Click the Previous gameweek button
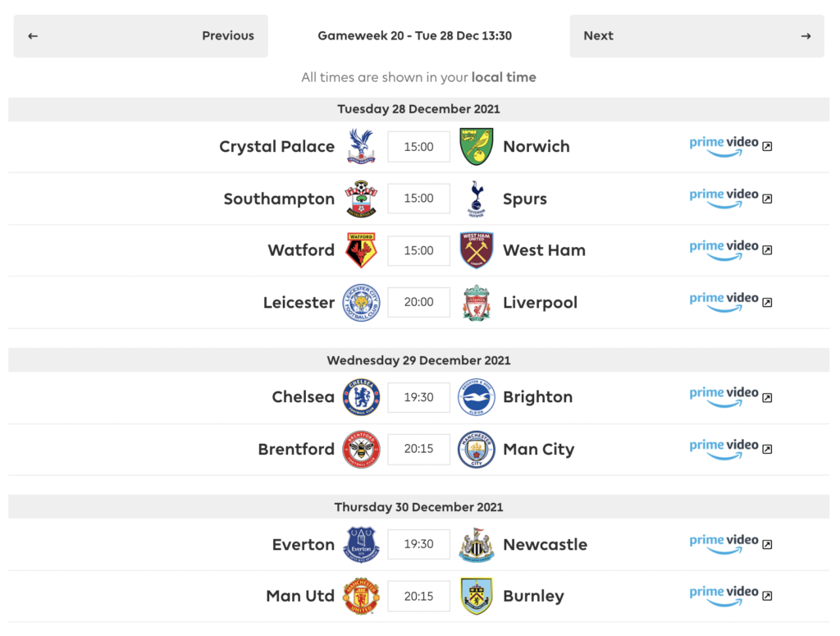Image resolution: width=840 pixels, height=636 pixels. point(228,35)
